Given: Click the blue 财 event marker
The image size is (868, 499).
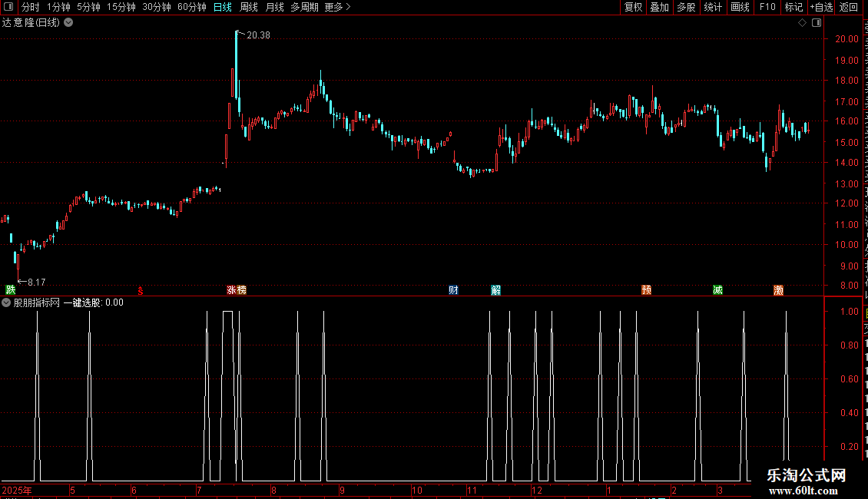Looking at the screenshot, I should point(453,290).
